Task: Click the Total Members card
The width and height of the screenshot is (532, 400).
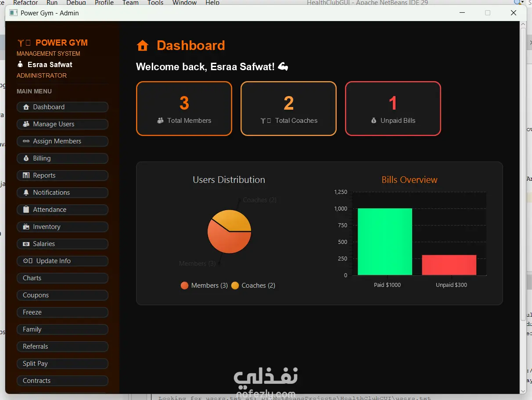Action: pyautogui.click(x=184, y=109)
